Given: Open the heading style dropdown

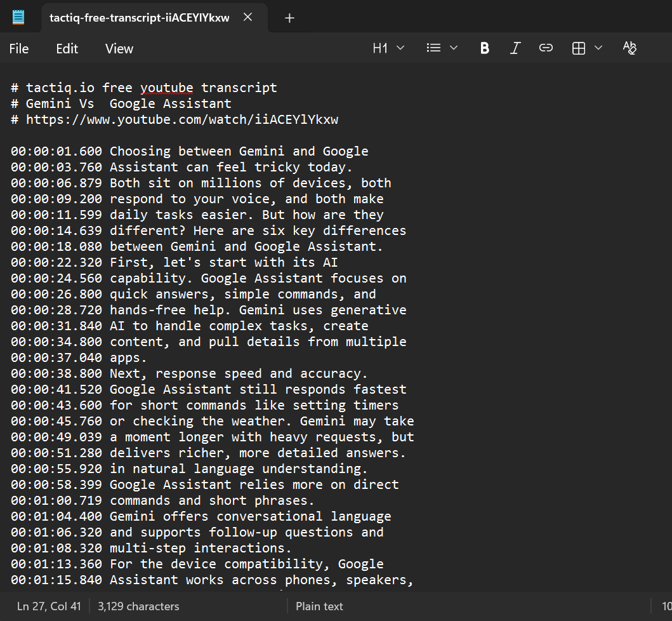Looking at the screenshot, I should pos(399,48).
